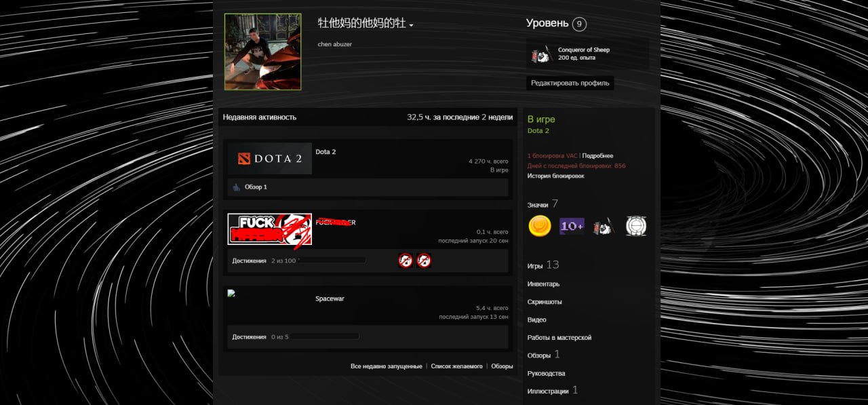Image resolution: width=868 pixels, height=405 pixels.
Task: Open the Dota 2 game logo banner
Action: point(269,159)
